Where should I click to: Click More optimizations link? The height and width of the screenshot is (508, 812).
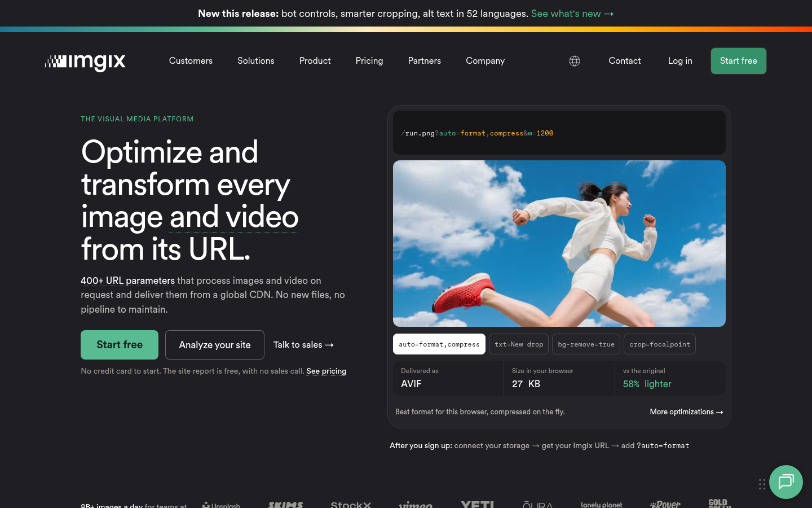click(x=686, y=412)
